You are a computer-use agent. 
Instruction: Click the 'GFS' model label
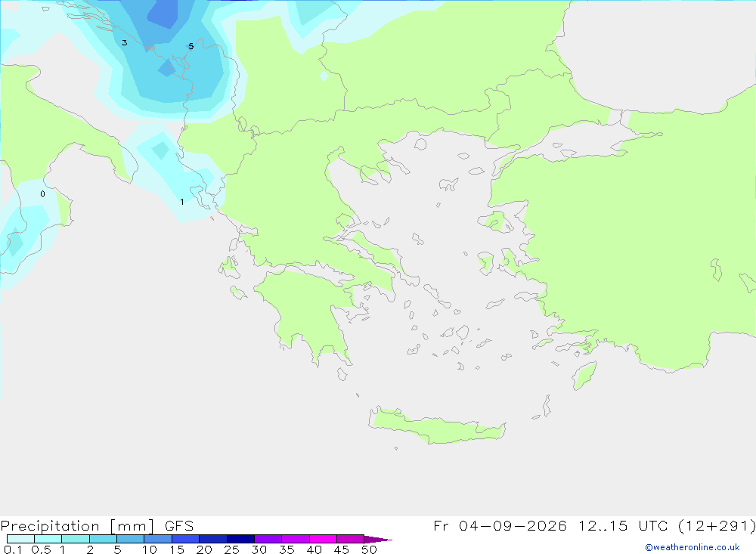click(179, 526)
